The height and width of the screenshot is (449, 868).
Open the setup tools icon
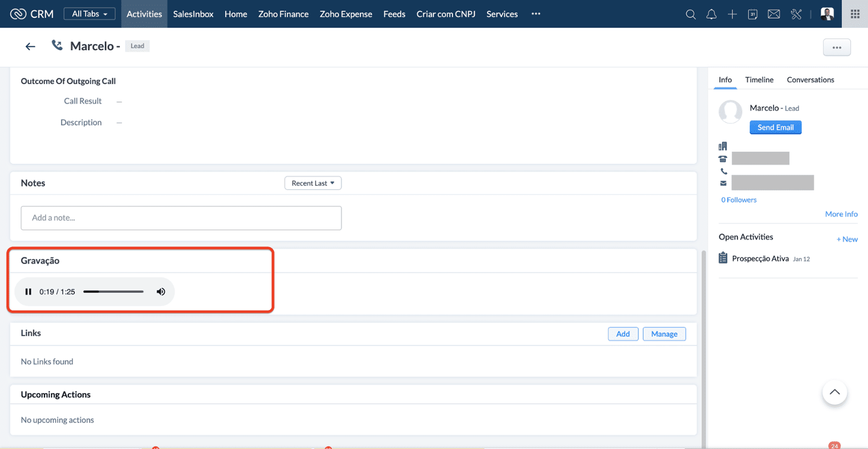coord(796,14)
